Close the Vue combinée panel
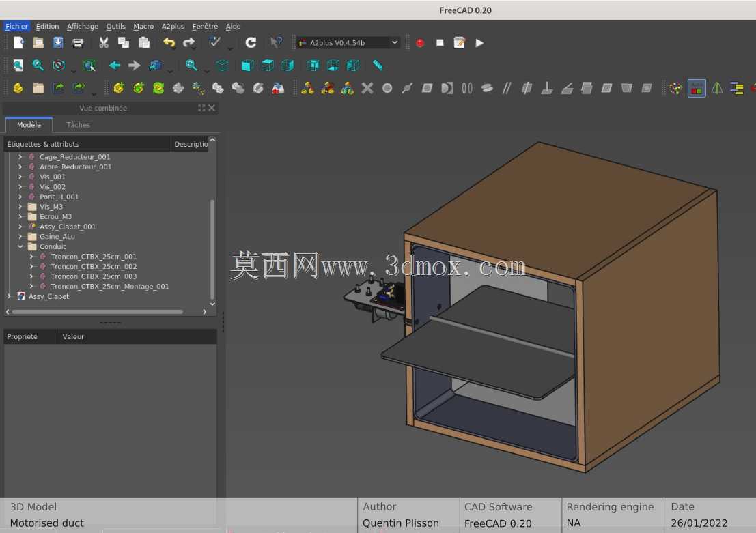The width and height of the screenshot is (756, 533). pos(212,108)
